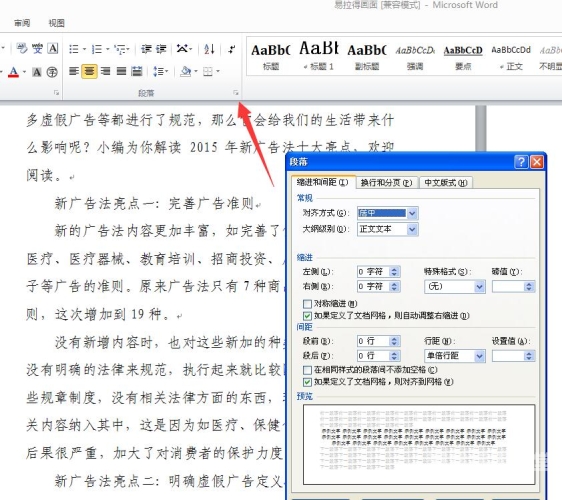Switch to 中文版式 tab

[446, 183]
